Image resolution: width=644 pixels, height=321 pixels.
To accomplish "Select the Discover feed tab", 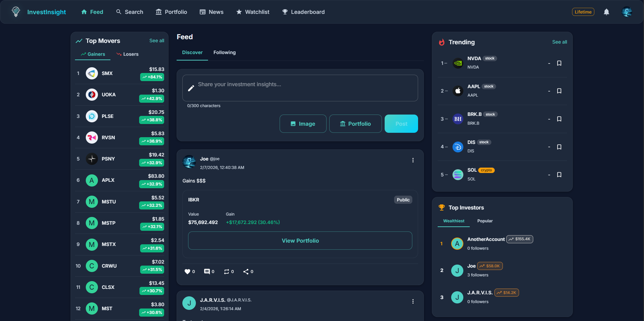I will (192, 52).
